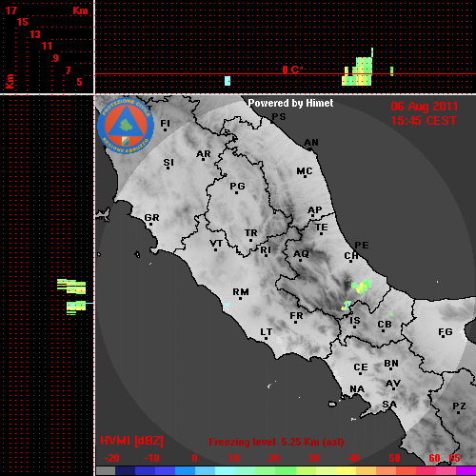
Task: Click the date '06 Aug 2011'
Action: (x=425, y=107)
